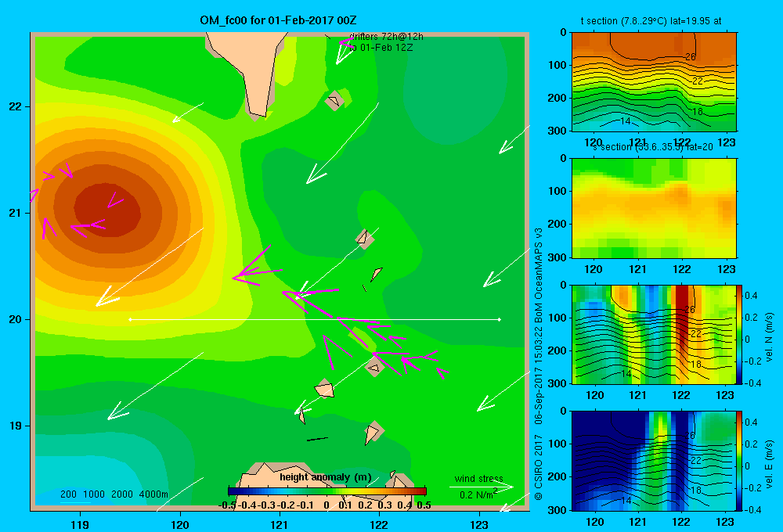783x532 pixels.
Task: Select the height anomaly color bar
Action: tap(327, 491)
